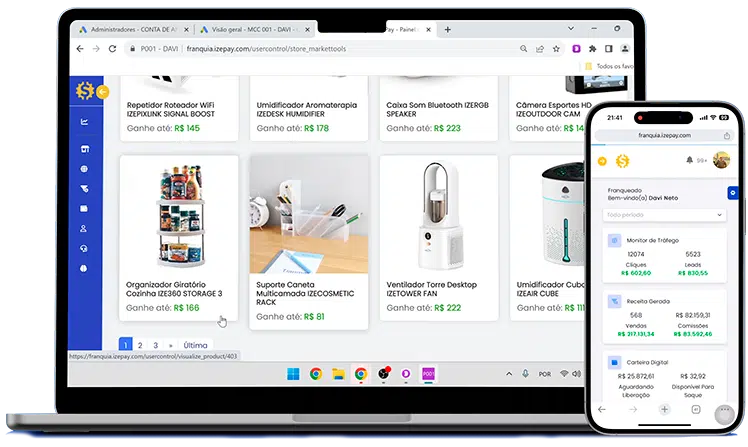Click the Caixa Som Bluetooth IZERGB SPEAKER title
The height and width of the screenshot is (447, 748).
pyautogui.click(x=437, y=109)
